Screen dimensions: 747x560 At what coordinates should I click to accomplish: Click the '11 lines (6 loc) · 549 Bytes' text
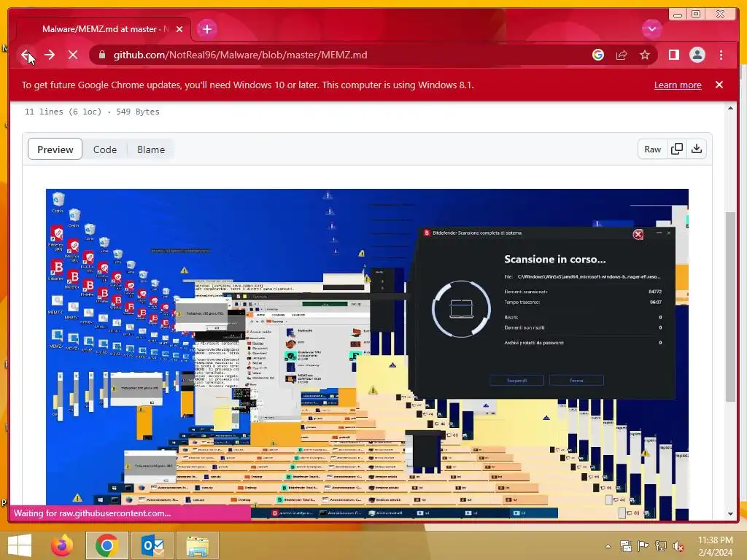click(x=92, y=112)
